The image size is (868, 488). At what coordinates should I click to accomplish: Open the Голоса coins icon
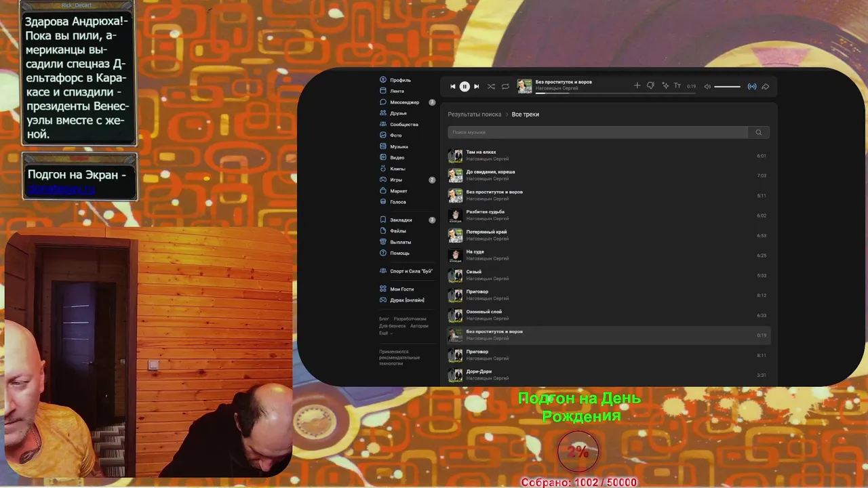coord(383,202)
